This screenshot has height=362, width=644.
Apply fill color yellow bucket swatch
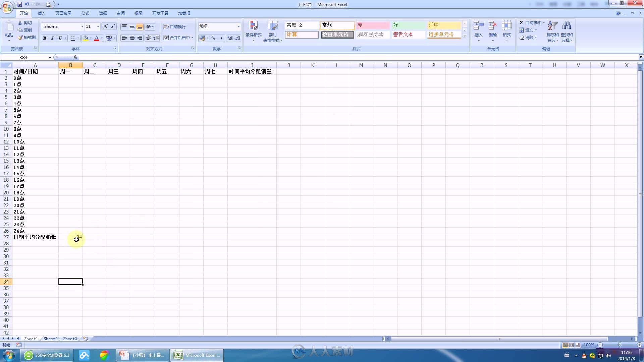pyautogui.click(x=86, y=38)
